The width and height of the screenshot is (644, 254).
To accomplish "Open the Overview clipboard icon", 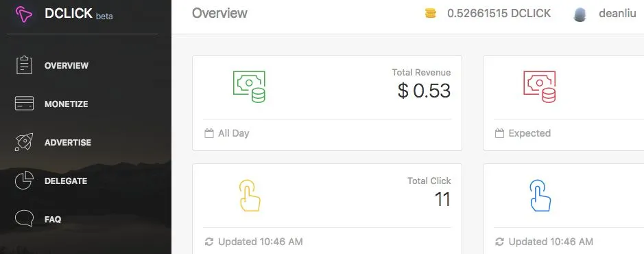I will (24, 65).
